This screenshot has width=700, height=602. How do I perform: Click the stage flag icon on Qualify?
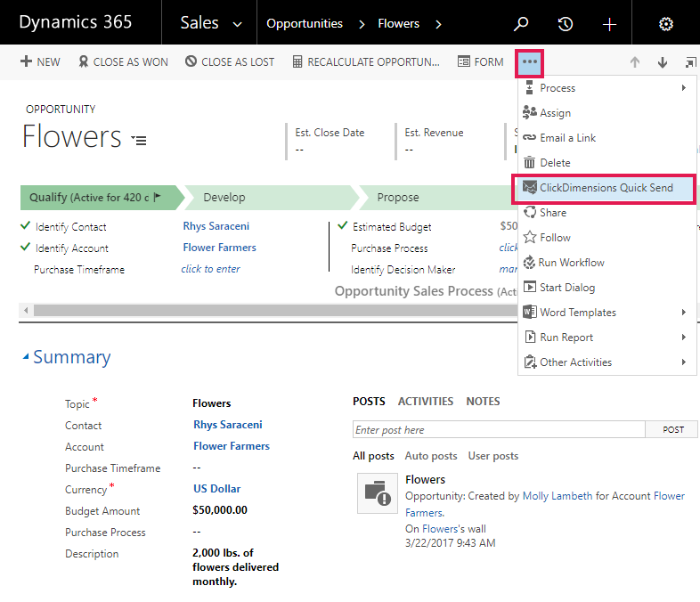pyautogui.click(x=157, y=197)
